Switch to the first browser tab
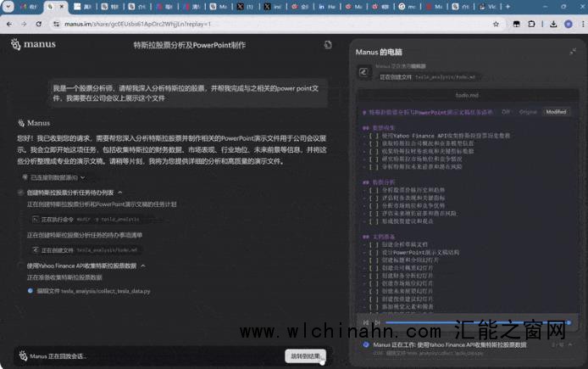This screenshot has width=588, height=369. click(25, 7)
